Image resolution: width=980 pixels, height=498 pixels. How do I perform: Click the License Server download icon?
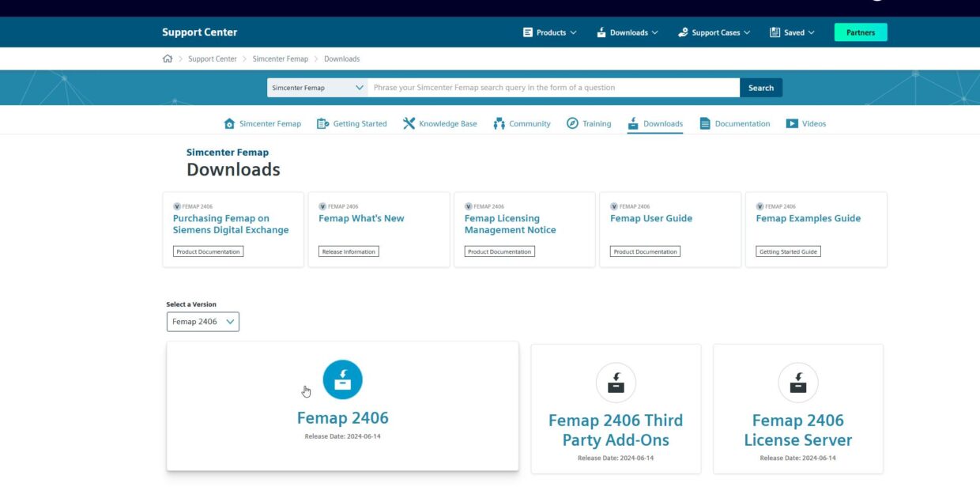coord(798,383)
